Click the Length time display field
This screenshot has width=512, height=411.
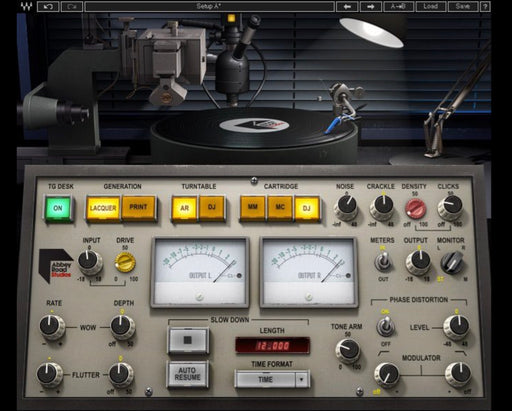pyautogui.click(x=272, y=345)
